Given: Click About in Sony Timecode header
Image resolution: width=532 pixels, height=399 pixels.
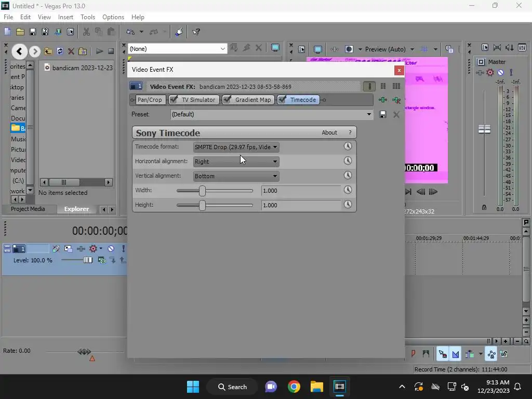Looking at the screenshot, I should (x=329, y=132).
